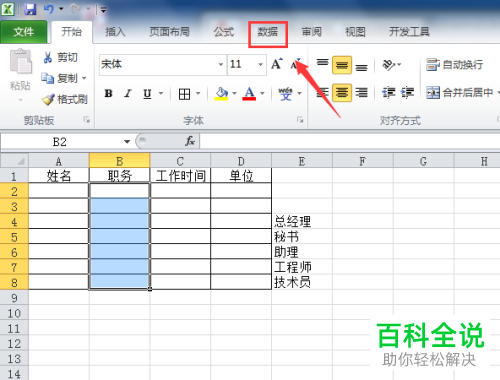Viewport: 500px width, 380px height.
Task: Switch to the 审阅 tab
Action: pyautogui.click(x=312, y=32)
